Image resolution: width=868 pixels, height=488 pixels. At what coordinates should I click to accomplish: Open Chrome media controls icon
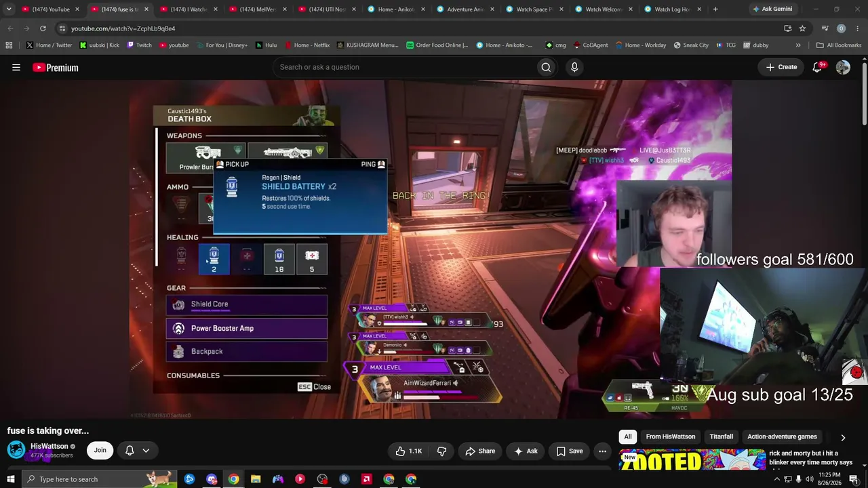tap(825, 28)
